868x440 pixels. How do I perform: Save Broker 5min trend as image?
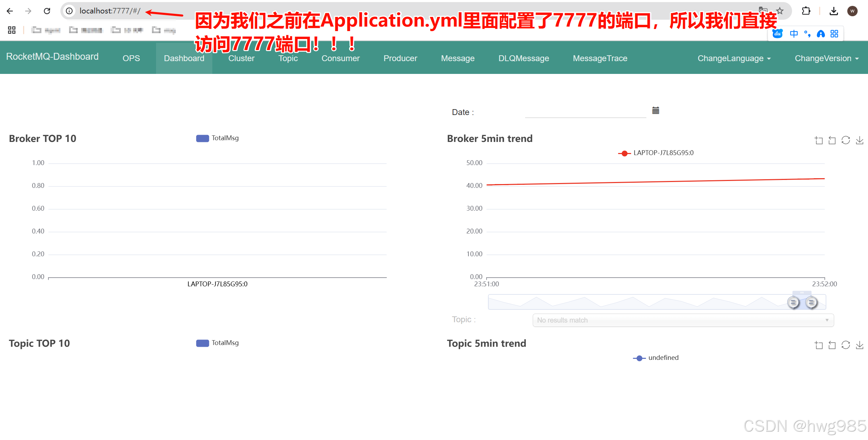859,140
